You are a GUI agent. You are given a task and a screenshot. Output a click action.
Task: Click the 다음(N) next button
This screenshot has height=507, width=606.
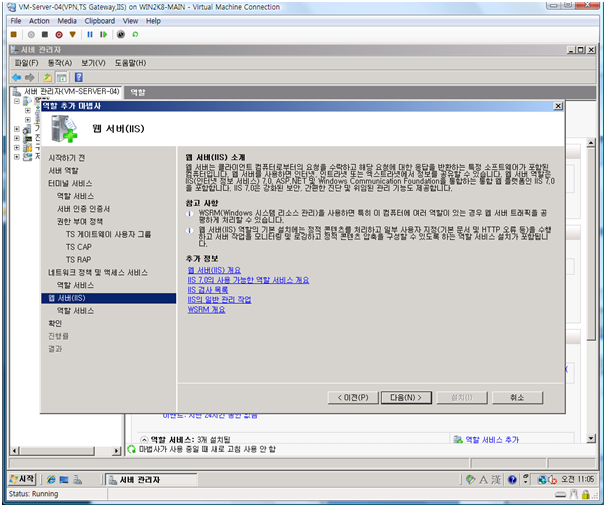pos(406,397)
